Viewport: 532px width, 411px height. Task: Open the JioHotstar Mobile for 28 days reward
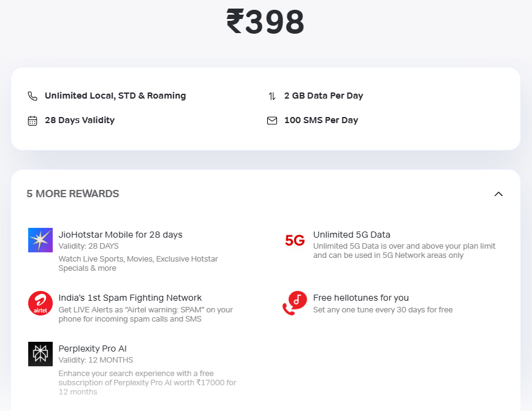coord(121,235)
